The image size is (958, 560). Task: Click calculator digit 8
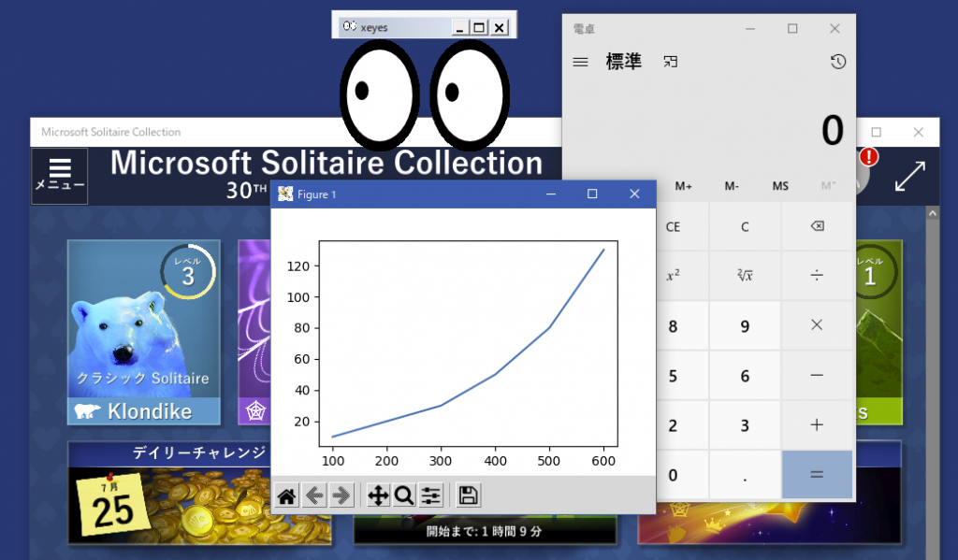(x=673, y=326)
